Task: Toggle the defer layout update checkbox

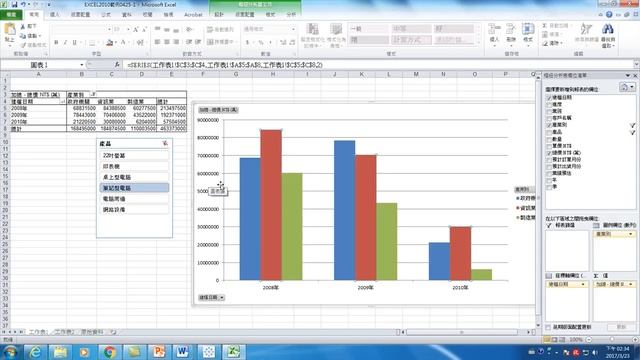Action: click(549, 327)
